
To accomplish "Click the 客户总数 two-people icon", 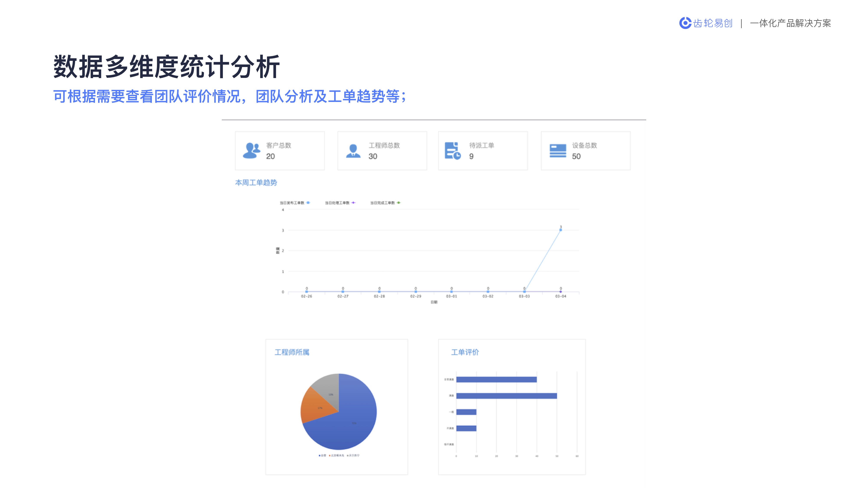I will pos(252,151).
